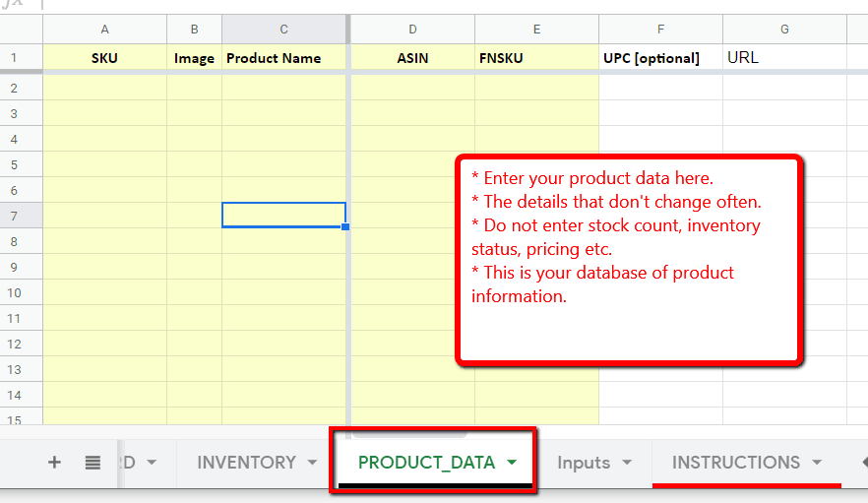Open the Inputs sheet tab
Screen dimensions: 868x503
click(x=584, y=462)
